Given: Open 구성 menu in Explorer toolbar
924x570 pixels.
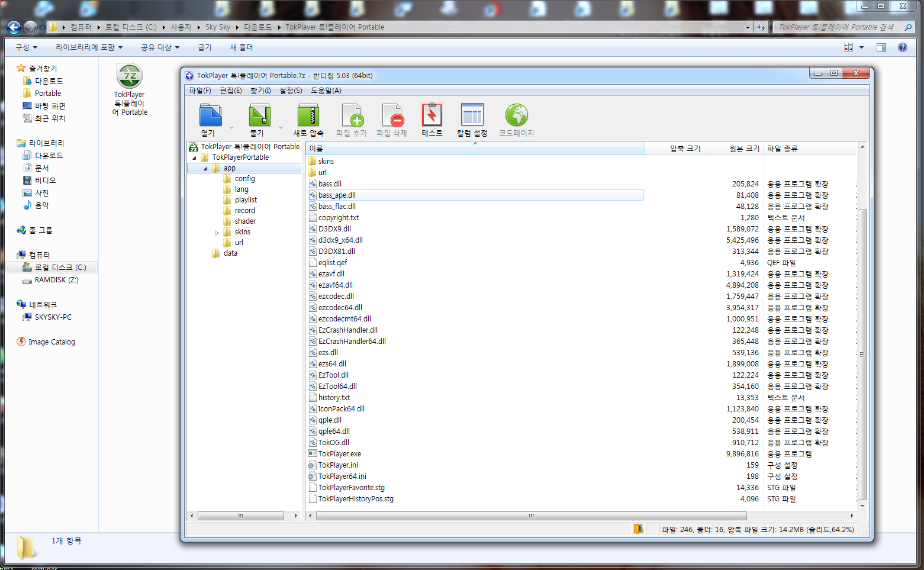Looking at the screenshot, I should (x=27, y=47).
